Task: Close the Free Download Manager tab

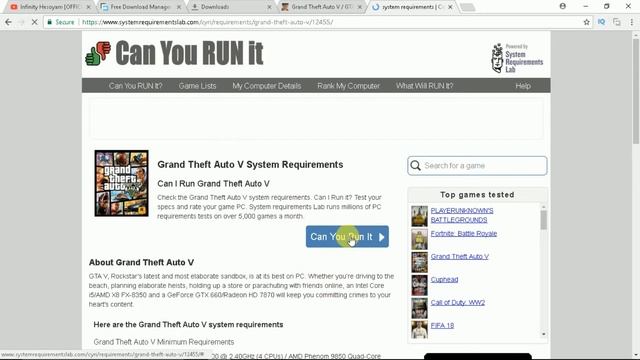Action: pyautogui.click(x=179, y=7)
